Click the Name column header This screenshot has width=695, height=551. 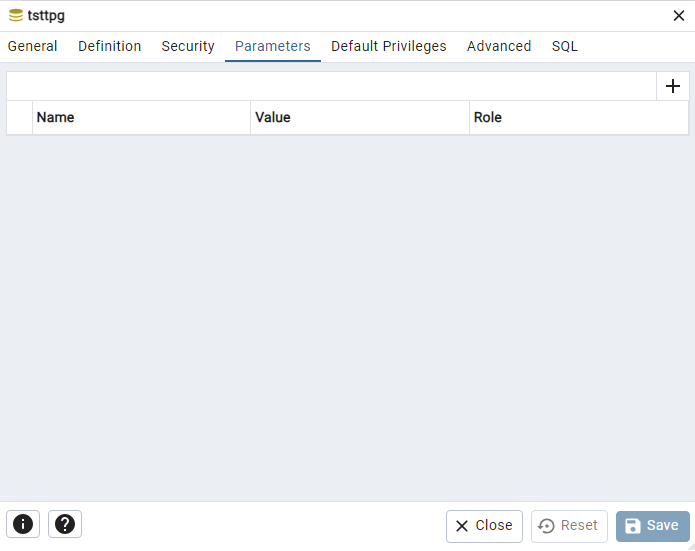point(141,117)
